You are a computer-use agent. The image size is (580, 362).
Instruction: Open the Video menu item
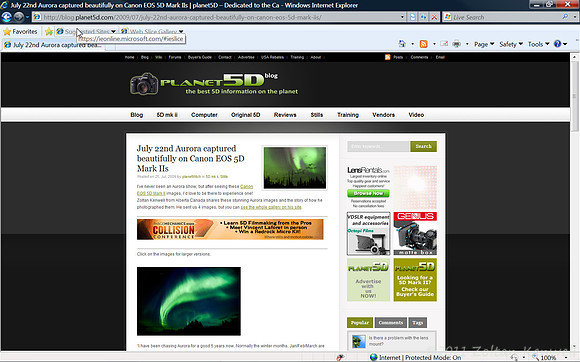[416, 115]
